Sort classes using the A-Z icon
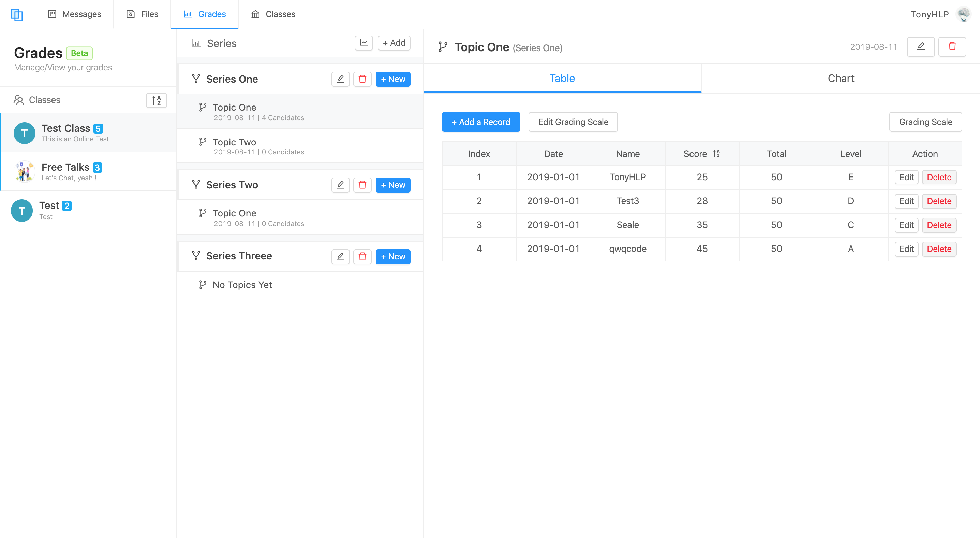Screen dimensions: 980x538 [x=156, y=100]
